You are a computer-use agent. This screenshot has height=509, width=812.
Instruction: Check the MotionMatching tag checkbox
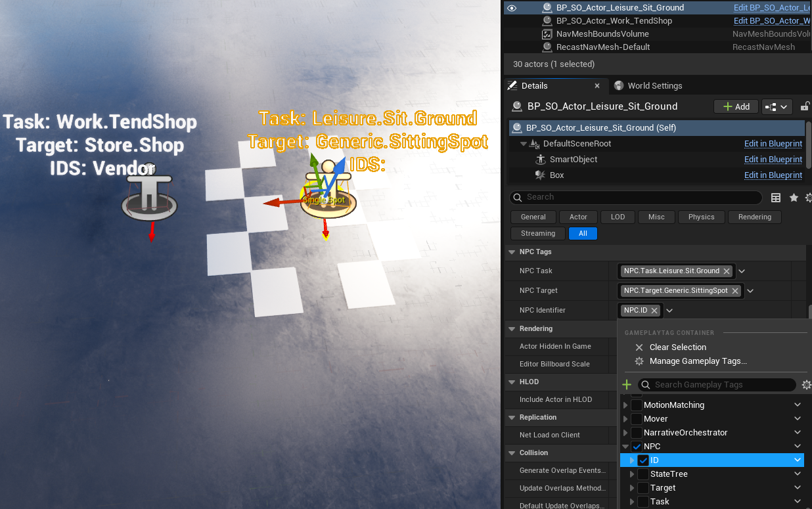coord(637,405)
